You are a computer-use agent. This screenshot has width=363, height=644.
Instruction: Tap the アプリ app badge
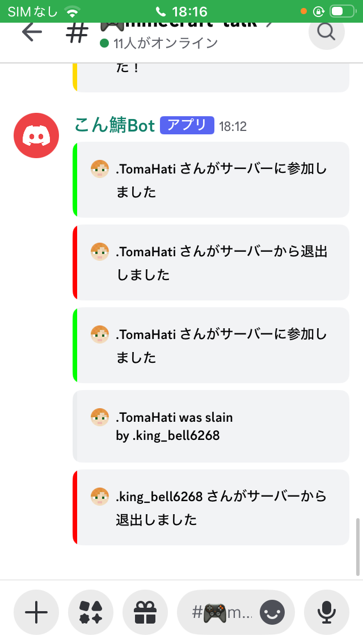click(187, 125)
